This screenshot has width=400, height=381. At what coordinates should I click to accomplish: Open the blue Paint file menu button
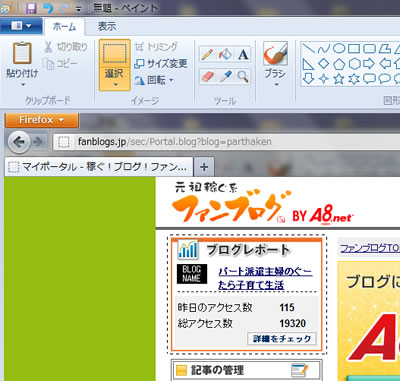21,26
